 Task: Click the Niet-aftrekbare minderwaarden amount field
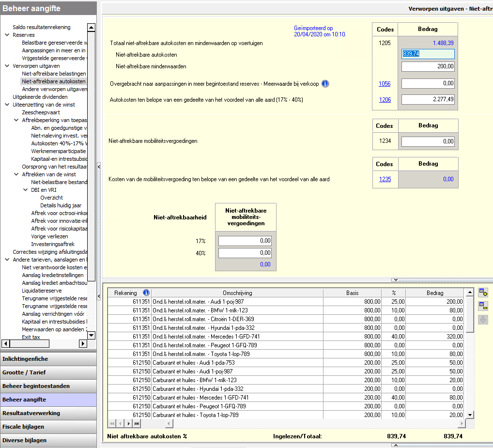click(x=428, y=66)
